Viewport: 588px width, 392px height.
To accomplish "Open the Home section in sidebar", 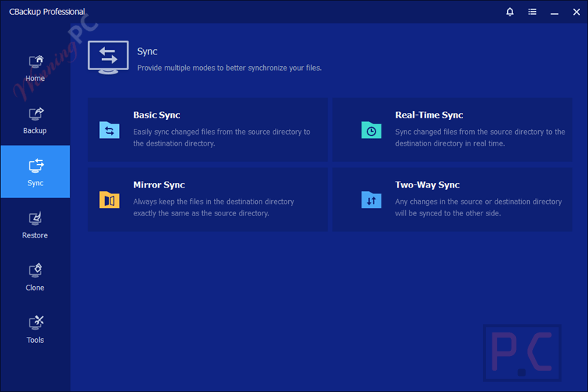I will 35,68.
